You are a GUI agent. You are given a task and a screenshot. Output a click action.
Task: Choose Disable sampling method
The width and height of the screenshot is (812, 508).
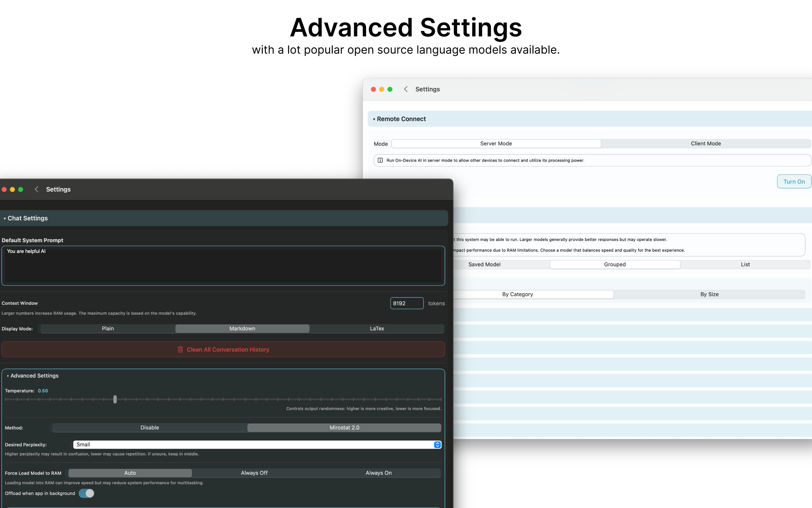coord(150,428)
